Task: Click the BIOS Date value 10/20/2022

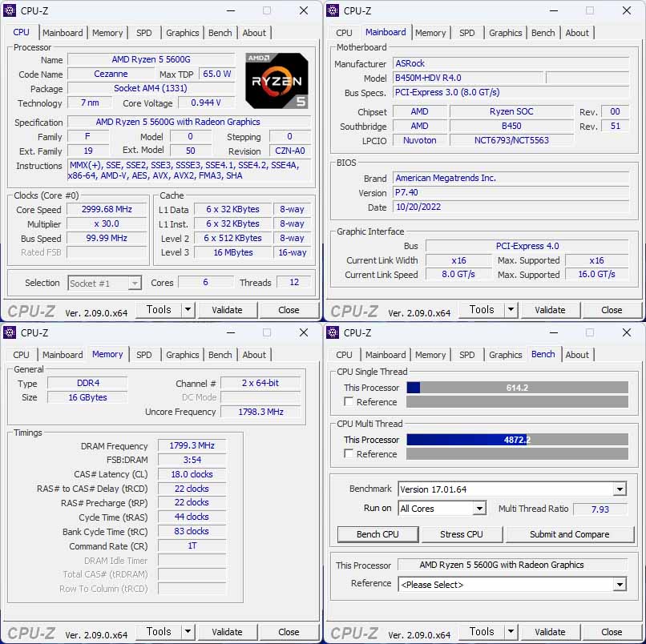Action: pos(511,207)
